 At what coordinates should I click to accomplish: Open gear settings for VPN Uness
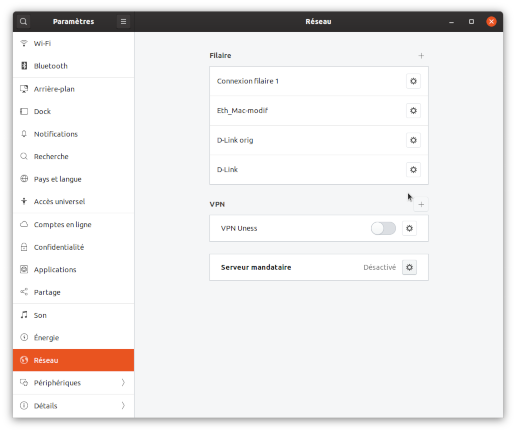pos(409,228)
